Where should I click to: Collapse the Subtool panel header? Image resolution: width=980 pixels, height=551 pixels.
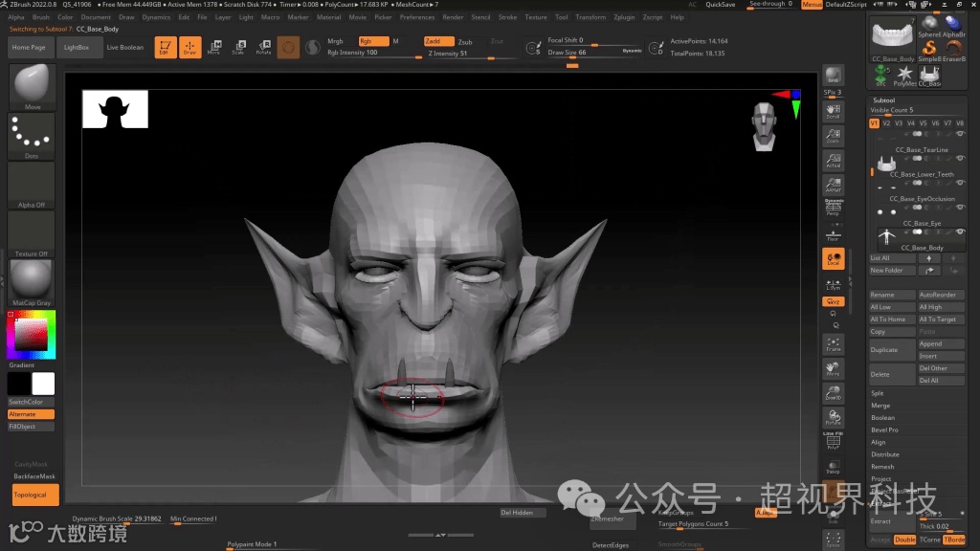pos(884,99)
